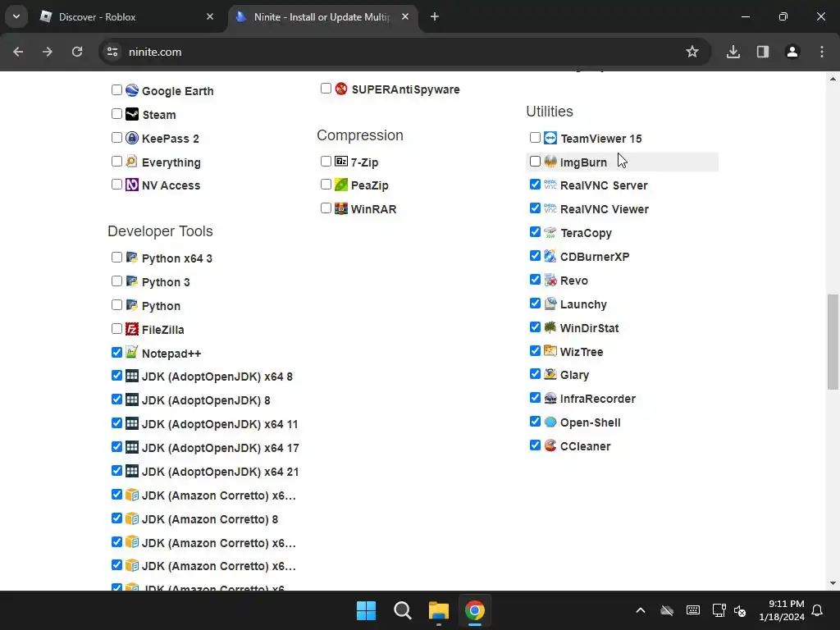Select the Ninite browser tab
Viewport: 840px width, 630px height.
tap(322, 17)
